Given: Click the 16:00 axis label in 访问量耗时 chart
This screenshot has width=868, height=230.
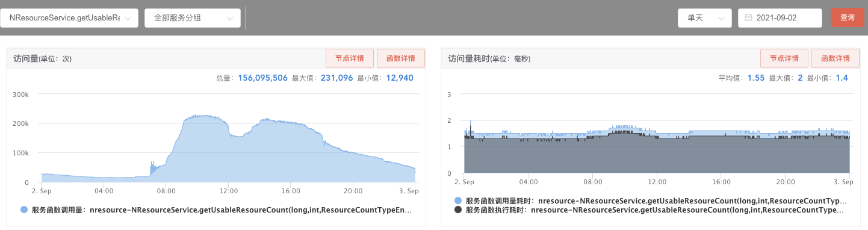Looking at the screenshot, I should click(721, 182).
